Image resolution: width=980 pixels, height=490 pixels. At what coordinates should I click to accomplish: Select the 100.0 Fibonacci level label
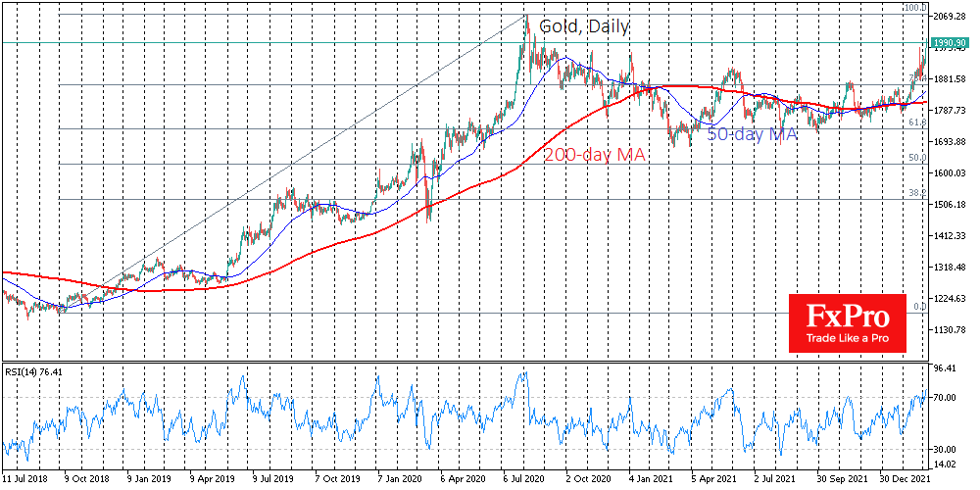914,9
